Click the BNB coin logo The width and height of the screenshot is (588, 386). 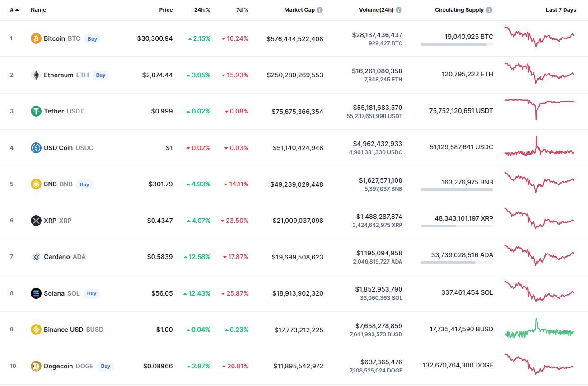(36, 184)
